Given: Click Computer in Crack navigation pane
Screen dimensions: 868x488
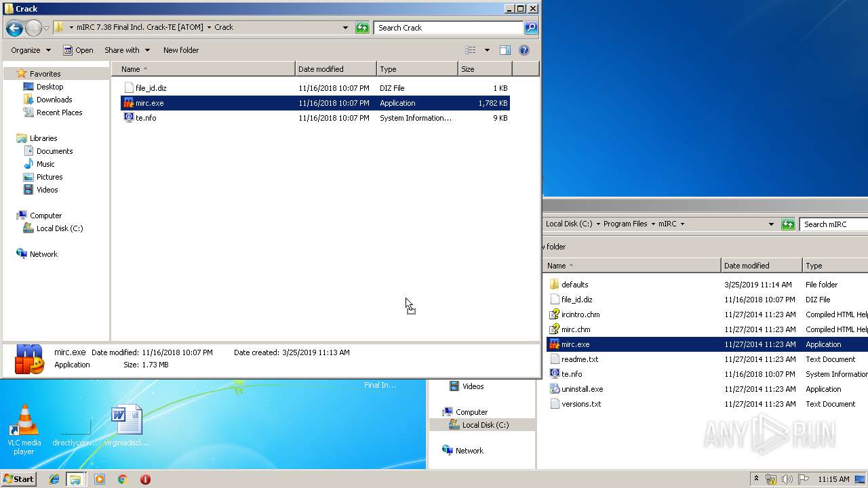Looking at the screenshot, I should [x=45, y=216].
